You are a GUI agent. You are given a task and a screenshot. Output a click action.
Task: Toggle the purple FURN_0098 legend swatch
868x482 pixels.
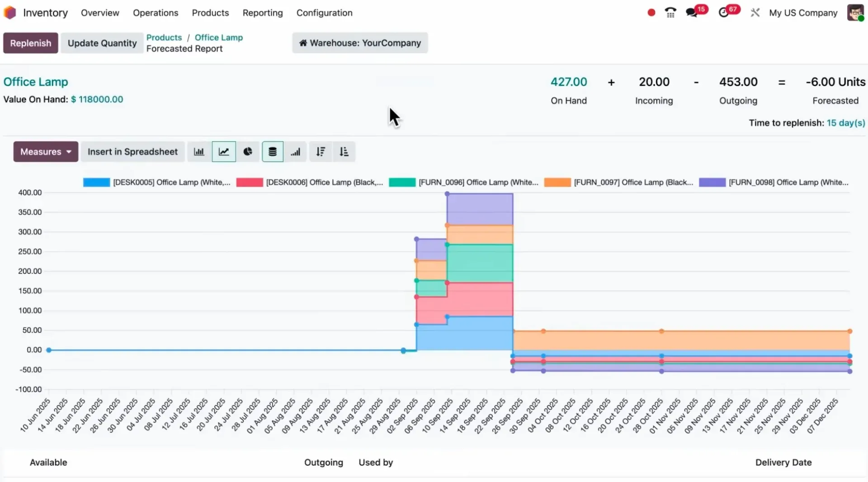click(712, 183)
